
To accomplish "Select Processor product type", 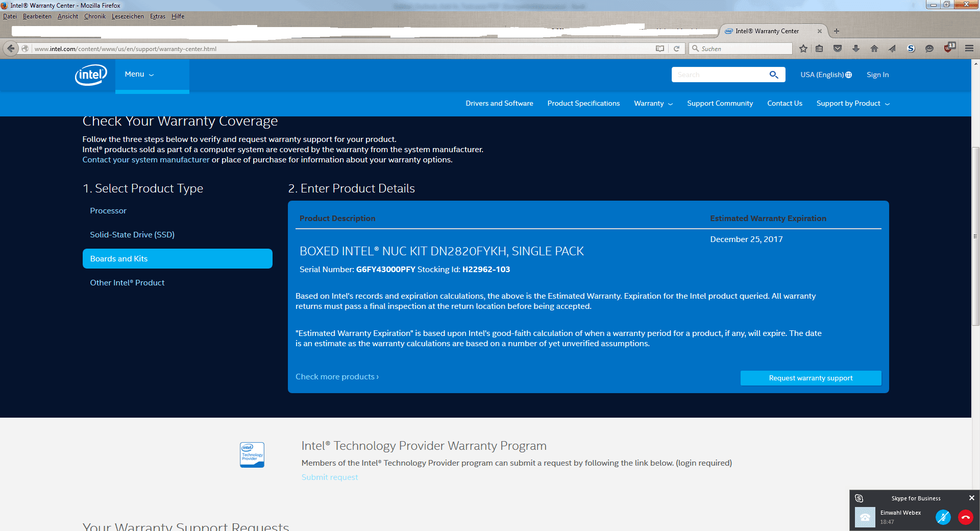I will pos(108,211).
